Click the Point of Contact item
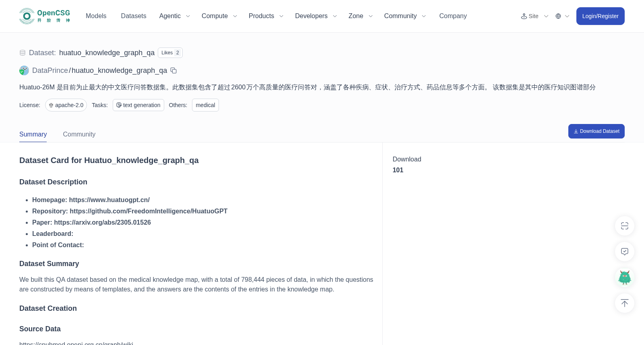Screen dimensions: 644x345 coord(58,245)
